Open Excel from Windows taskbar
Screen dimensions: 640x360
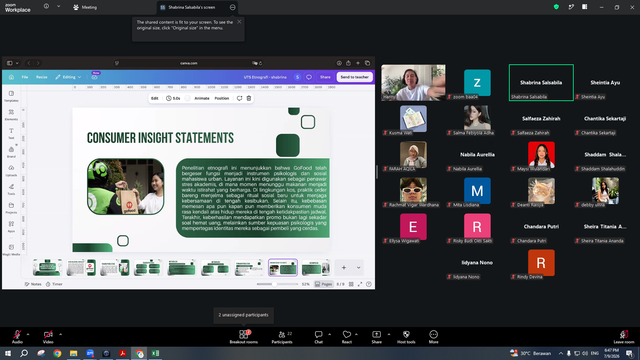coord(156,353)
